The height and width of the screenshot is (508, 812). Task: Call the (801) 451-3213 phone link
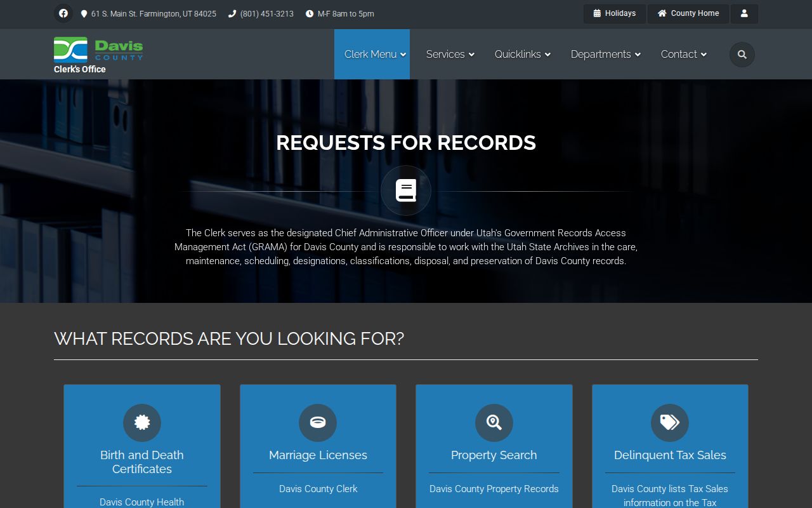coord(267,14)
